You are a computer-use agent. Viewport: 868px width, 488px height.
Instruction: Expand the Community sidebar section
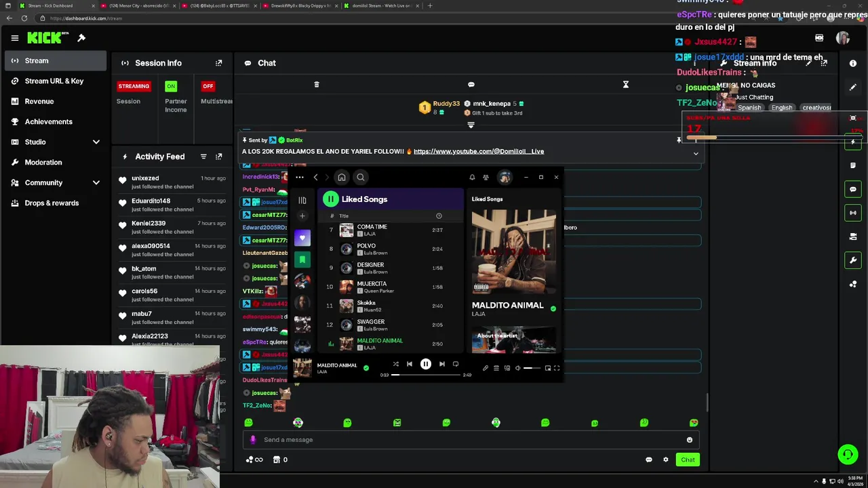(96, 183)
